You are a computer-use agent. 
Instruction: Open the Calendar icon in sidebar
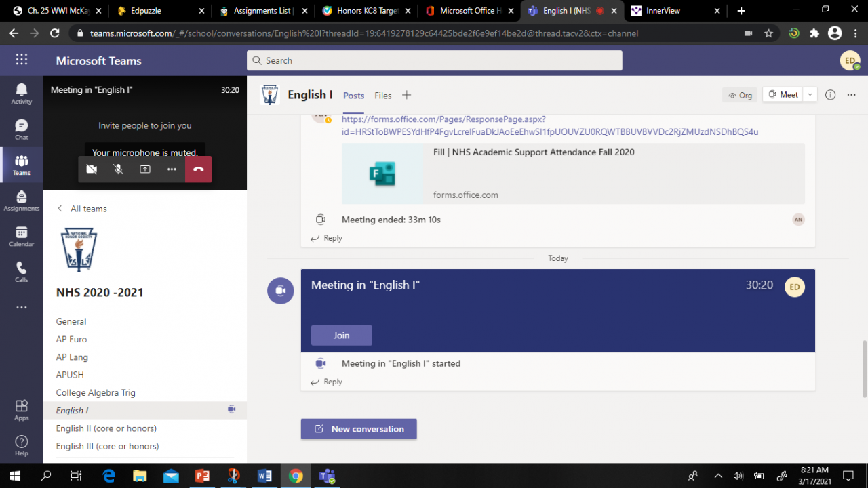[21, 236]
